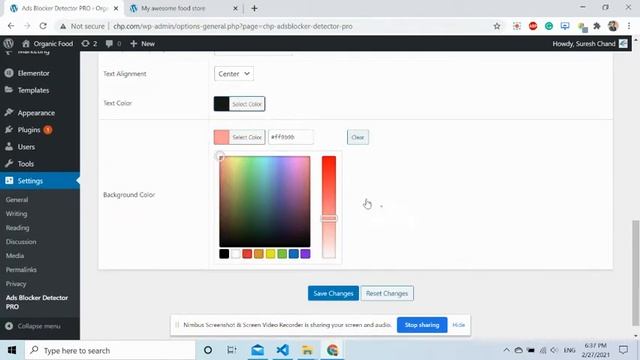This screenshot has width=640, height=360.
Task: Pick the red palette swatch
Action: pos(247,253)
